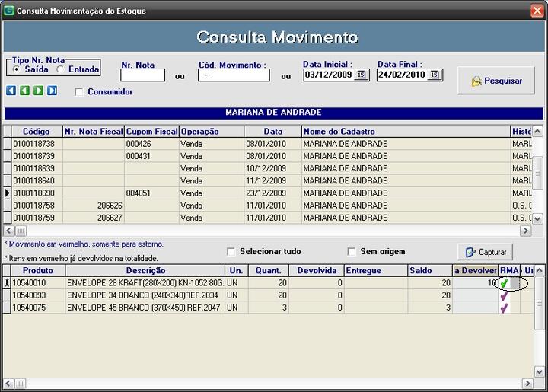Go to first record navigation icon
This screenshot has width=548, height=392.
coord(11,91)
